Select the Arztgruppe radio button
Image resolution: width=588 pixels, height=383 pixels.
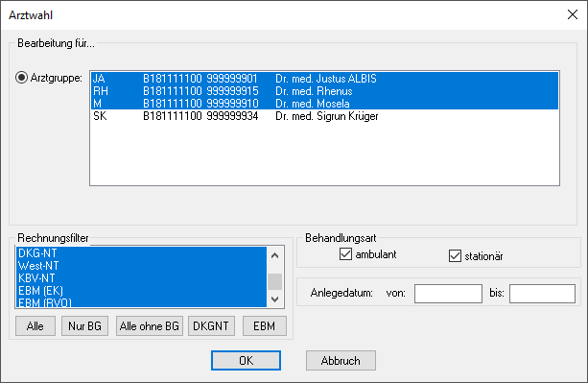(x=21, y=78)
